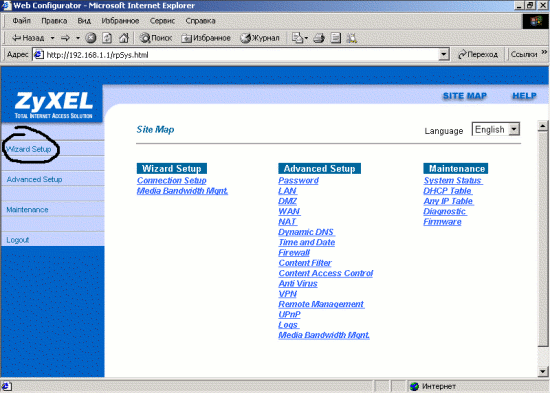Open the Forward button history dropdown arrow
The height and width of the screenshot is (393, 550).
[78, 38]
